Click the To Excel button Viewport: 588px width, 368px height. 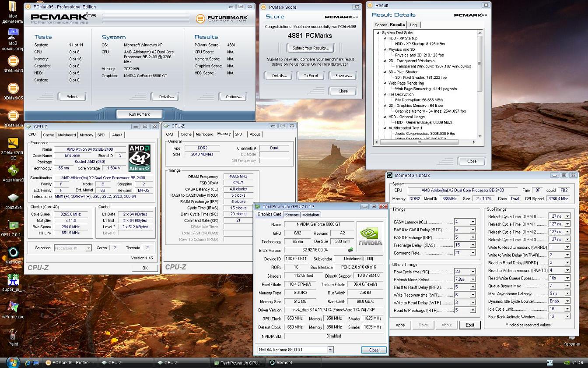pos(311,76)
